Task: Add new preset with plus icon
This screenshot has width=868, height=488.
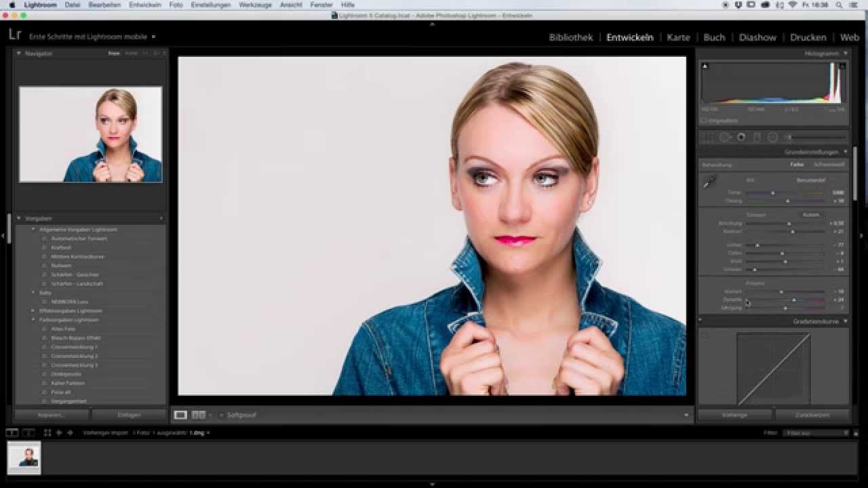Action: 161,218
